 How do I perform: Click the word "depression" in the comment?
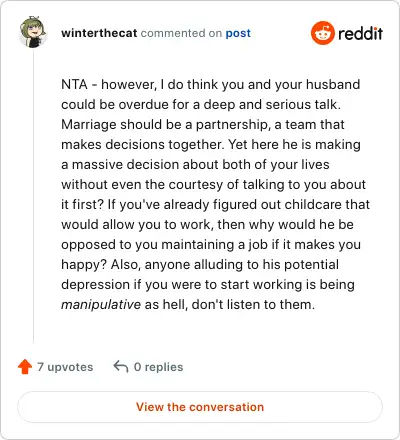point(95,285)
